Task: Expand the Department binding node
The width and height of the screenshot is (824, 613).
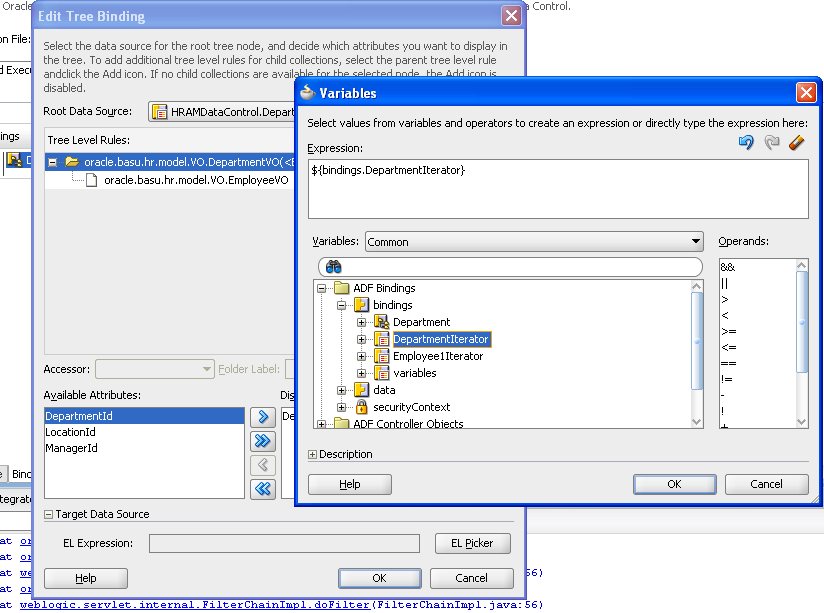Action: 362,322
